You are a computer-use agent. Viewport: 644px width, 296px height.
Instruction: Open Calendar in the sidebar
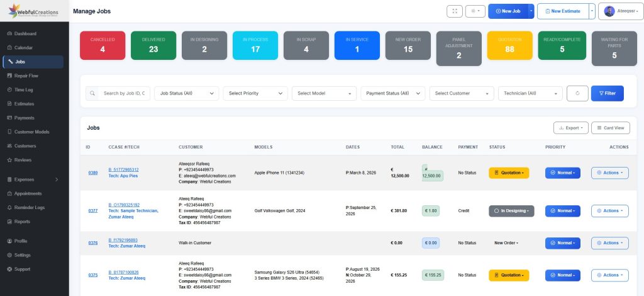[33, 48]
